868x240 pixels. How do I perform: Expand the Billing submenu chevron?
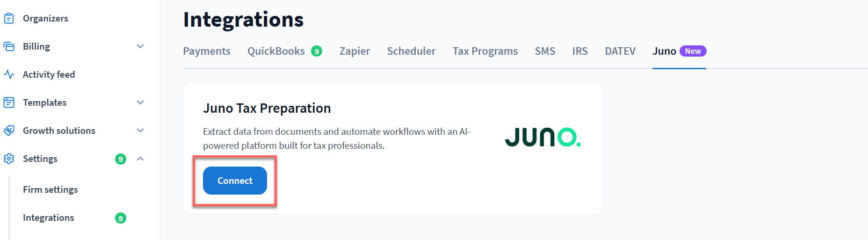point(140,46)
